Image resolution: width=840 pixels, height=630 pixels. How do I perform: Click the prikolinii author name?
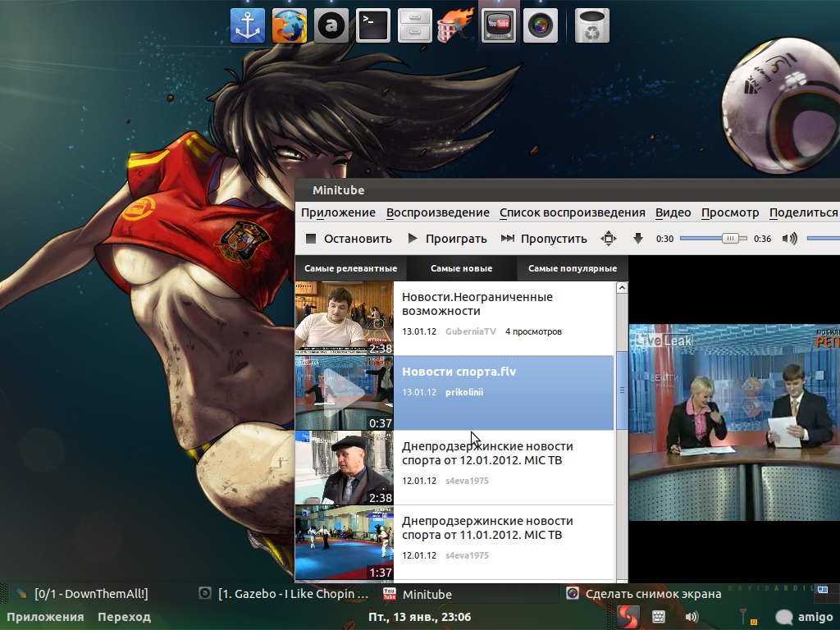click(464, 392)
